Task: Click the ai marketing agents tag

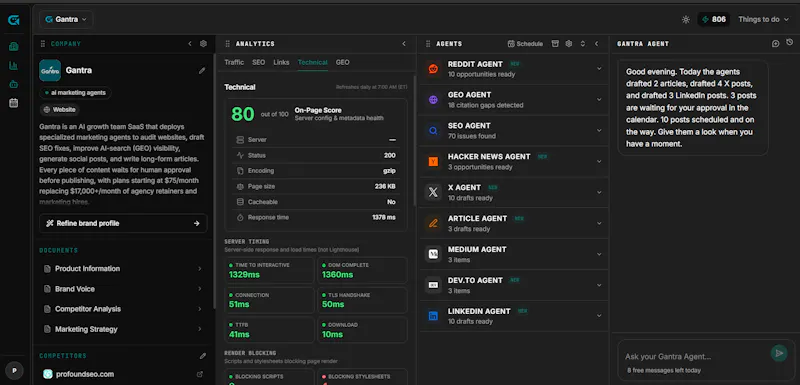Action: coord(75,93)
